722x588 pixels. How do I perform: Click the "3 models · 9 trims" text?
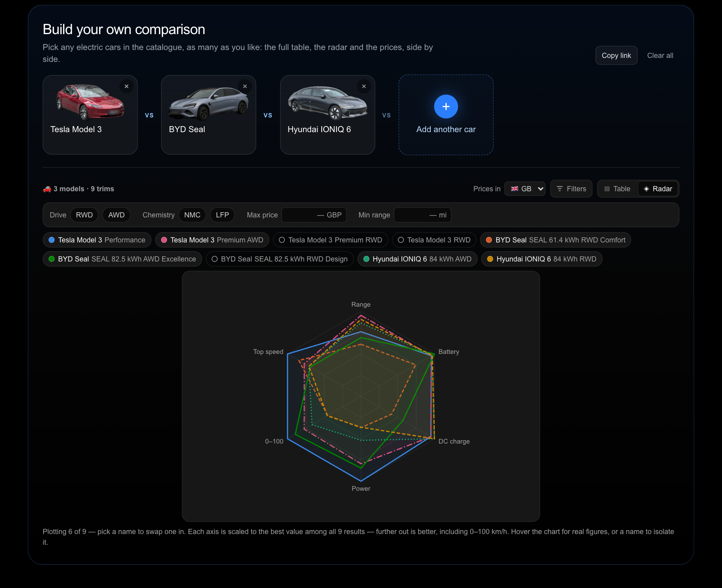click(x=84, y=189)
